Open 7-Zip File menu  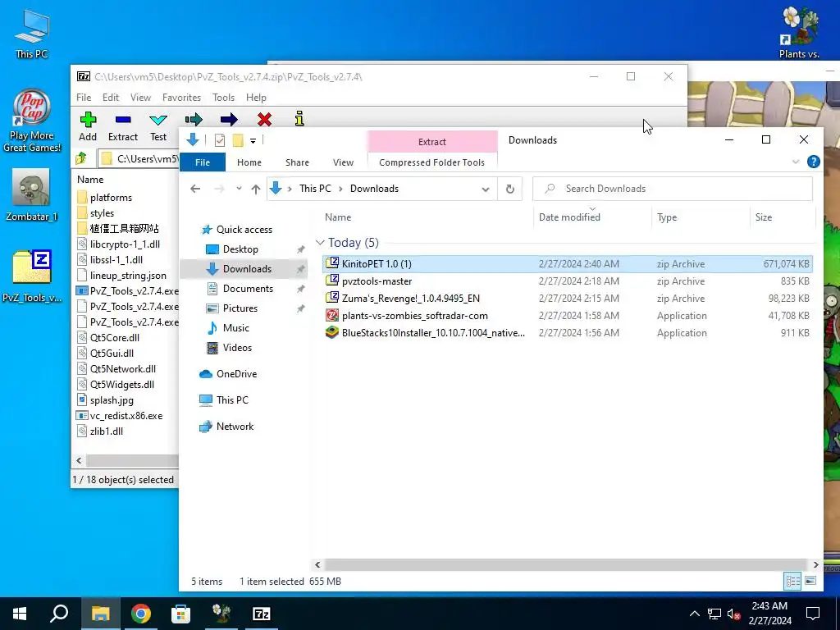[84, 98]
